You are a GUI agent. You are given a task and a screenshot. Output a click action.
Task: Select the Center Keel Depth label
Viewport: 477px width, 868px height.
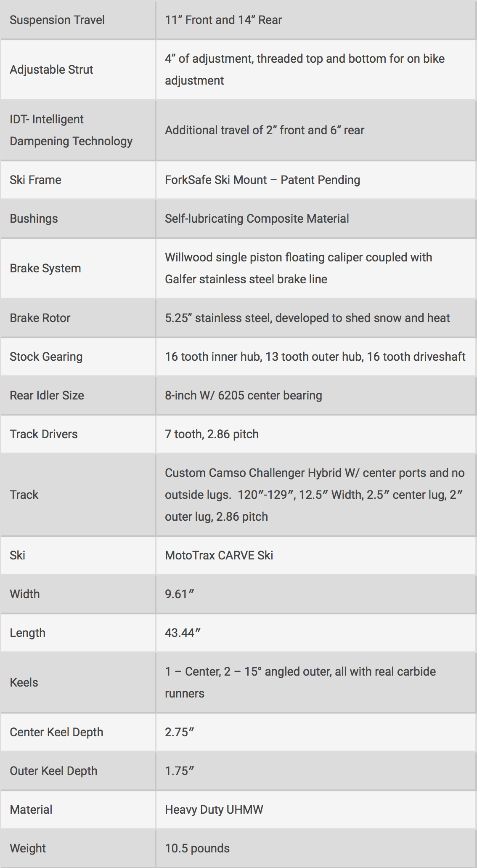click(56, 732)
